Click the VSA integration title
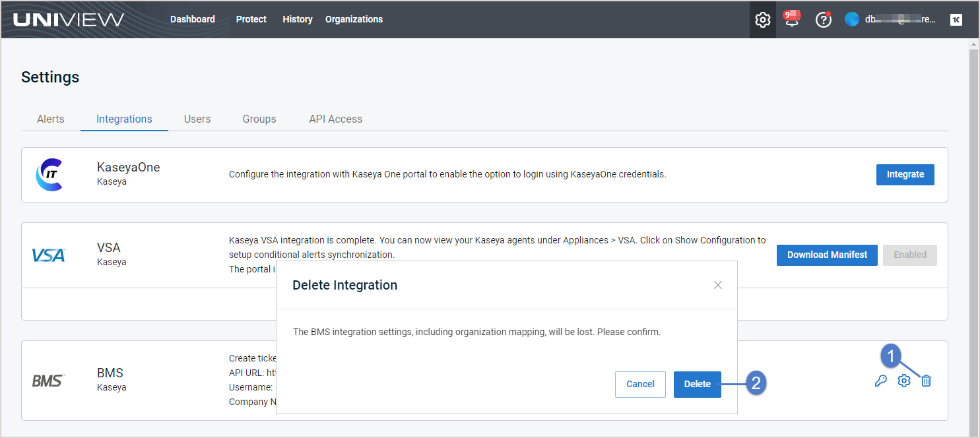980x438 pixels. point(109,247)
